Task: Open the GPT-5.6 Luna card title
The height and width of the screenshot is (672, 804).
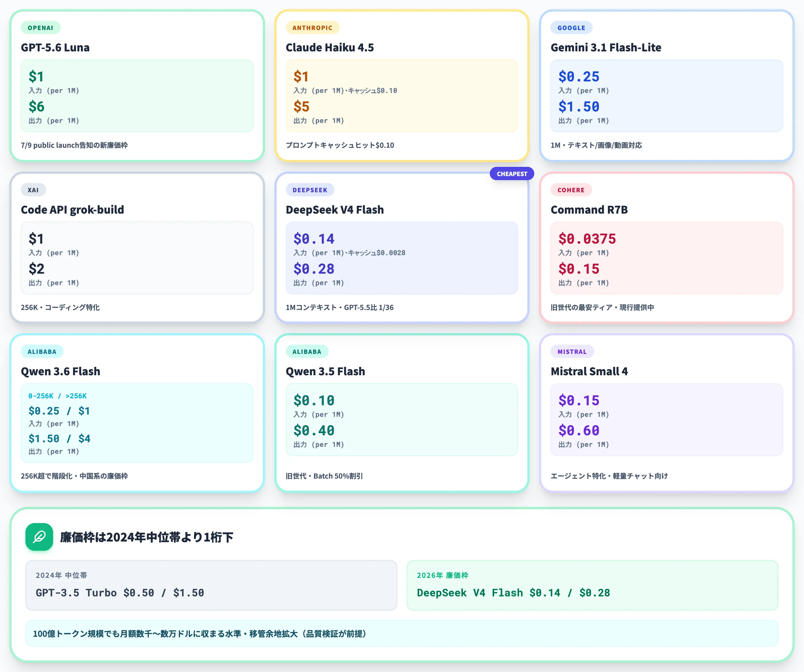Action: tap(55, 47)
